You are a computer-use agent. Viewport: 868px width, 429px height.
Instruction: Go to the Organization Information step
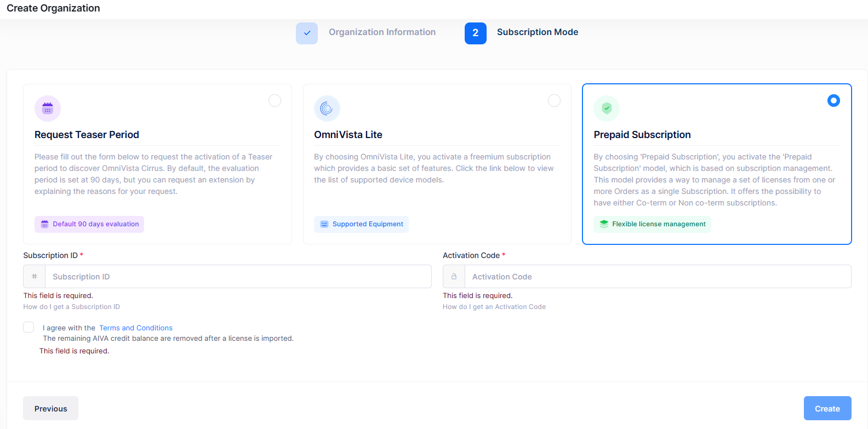[x=382, y=32]
